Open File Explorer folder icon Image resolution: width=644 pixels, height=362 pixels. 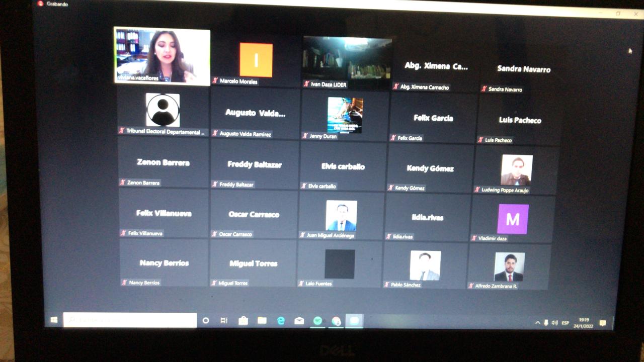click(262, 321)
